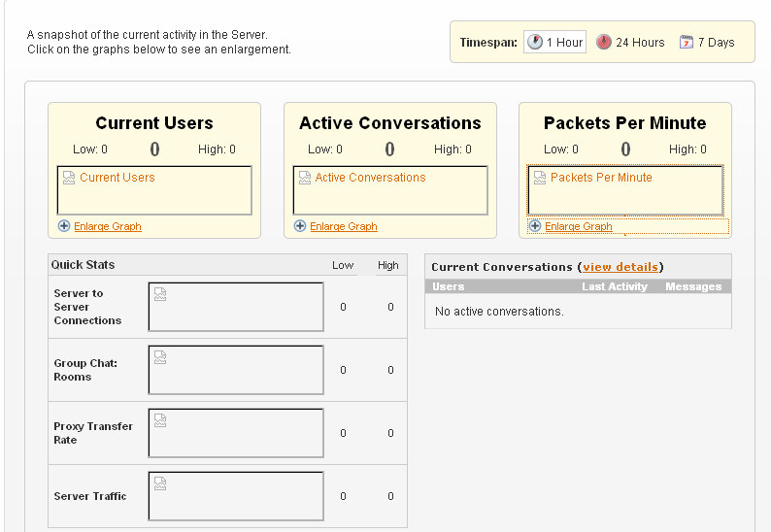Screen dimensions: 771x532
Task: Click broken image icon in Current Users graph
Action: pos(69,178)
